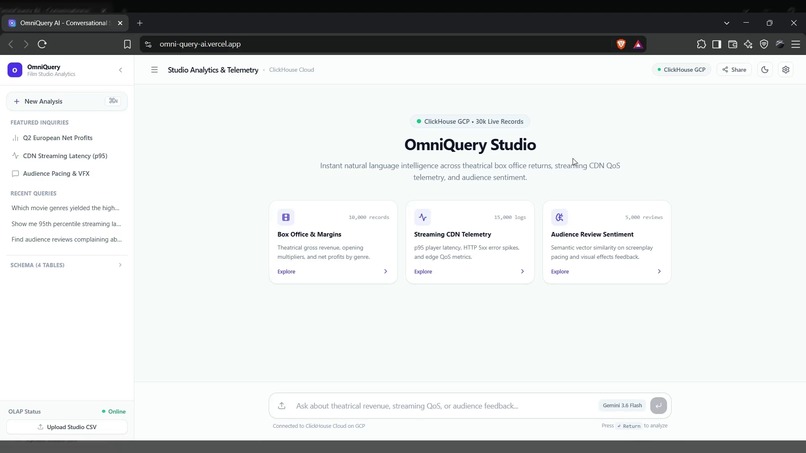806x453 pixels.
Task: Go forward in browser history
Action: pos(26,44)
